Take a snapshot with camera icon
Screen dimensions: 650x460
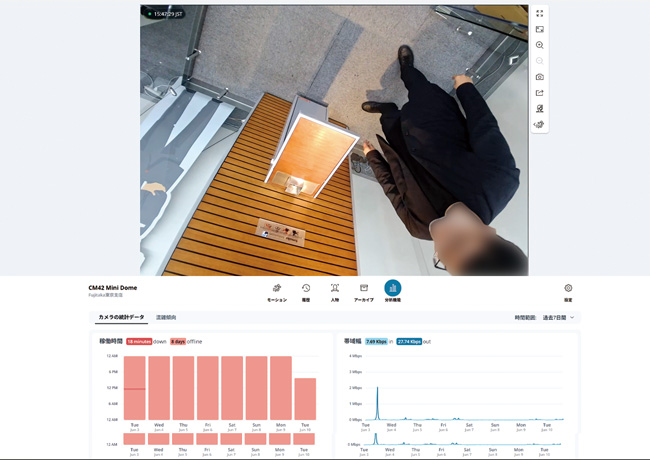pyautogui.click(x=539, y=77)
